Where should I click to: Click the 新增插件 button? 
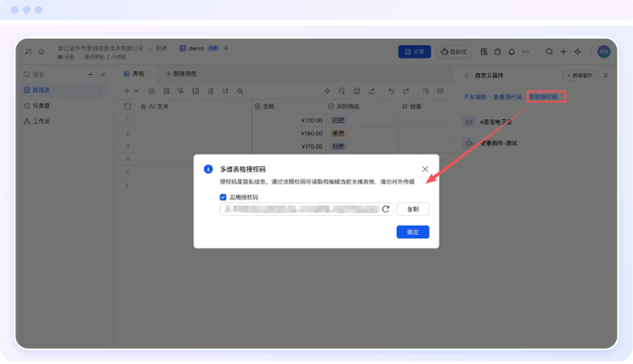tap(580, 75)
